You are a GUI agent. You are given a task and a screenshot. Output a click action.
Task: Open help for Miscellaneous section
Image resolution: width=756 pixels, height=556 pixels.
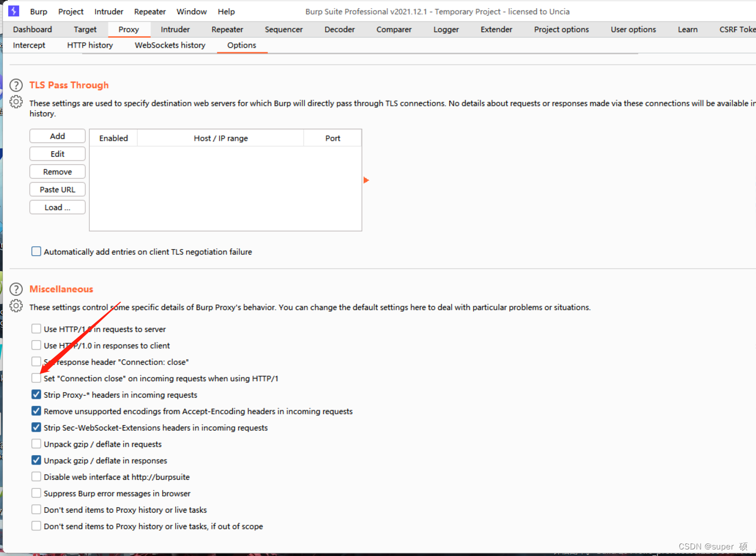tap(16, 289)
